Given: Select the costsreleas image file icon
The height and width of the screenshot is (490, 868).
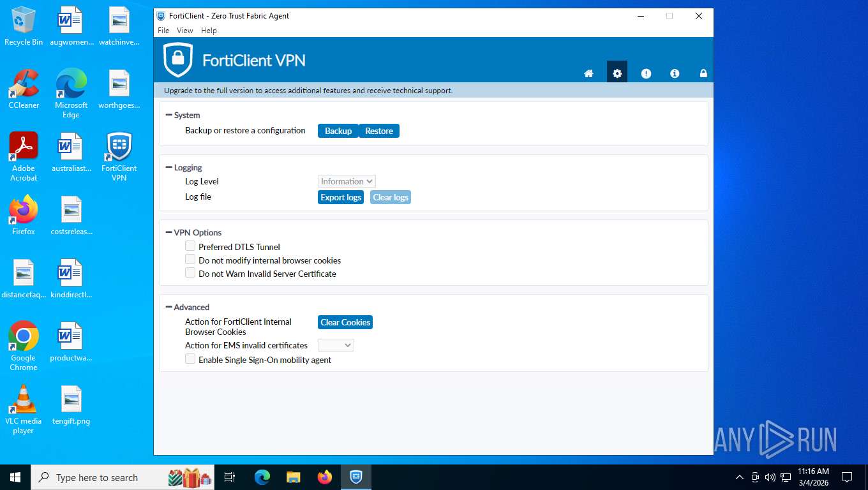Looking at the screenshot, I should tap(71, 215).
